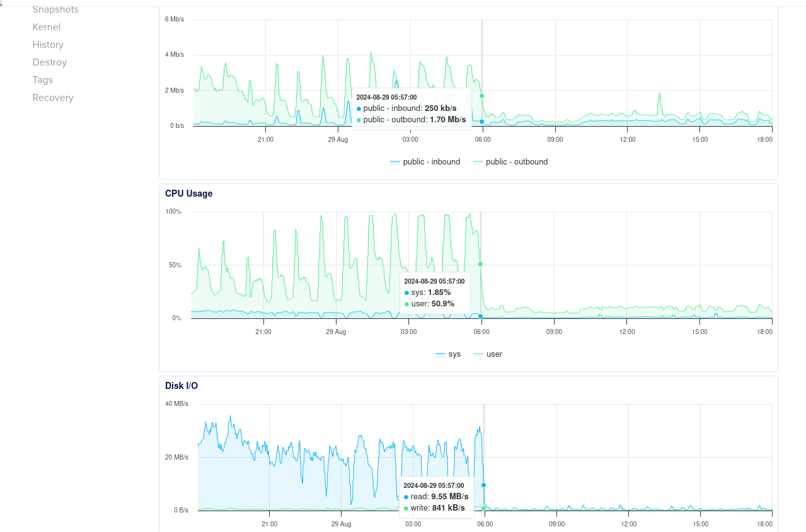
Task: Click blue sys data point on CPU chart
Action: click(480, 316)
